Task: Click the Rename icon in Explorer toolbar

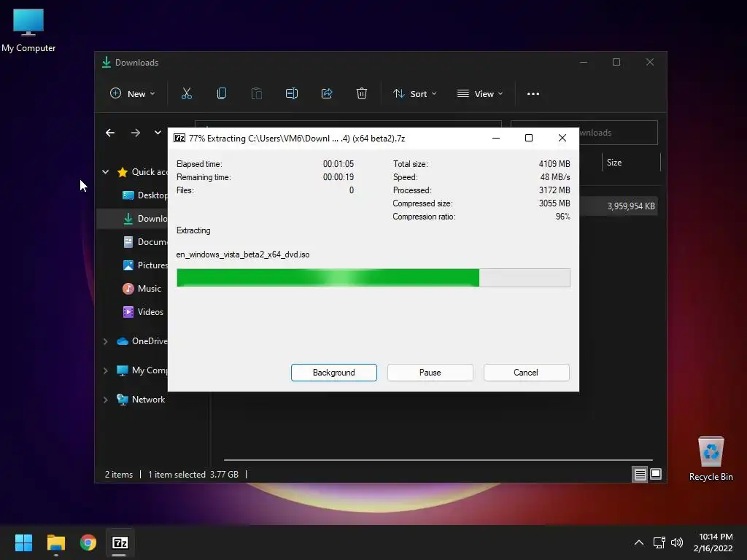Action: (x=292, y=94)
